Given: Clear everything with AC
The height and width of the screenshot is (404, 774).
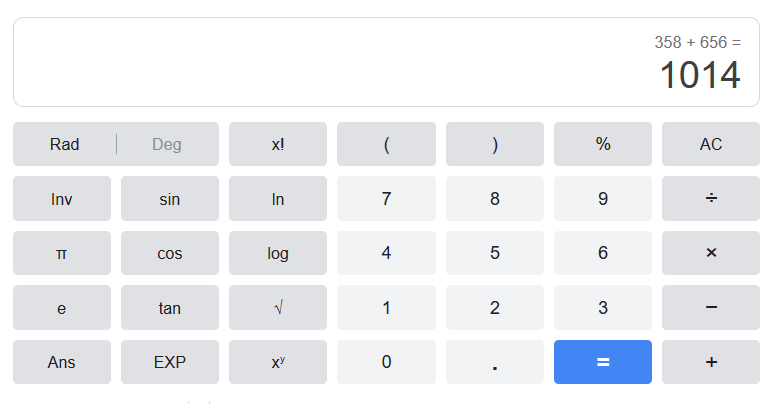Looking at the screenshot, I should tap(710, 144).
